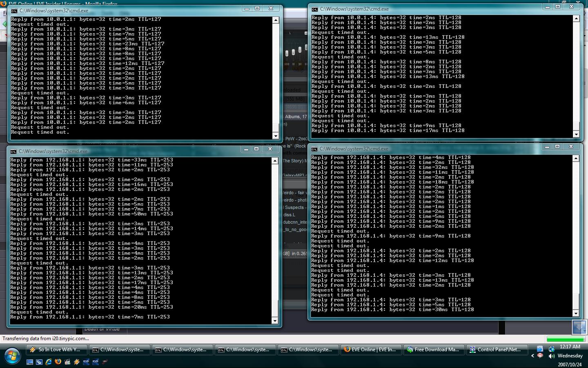
Task: Click 'time=17ms' reply line from 10.0.1.4
Action: pos(388,130)
